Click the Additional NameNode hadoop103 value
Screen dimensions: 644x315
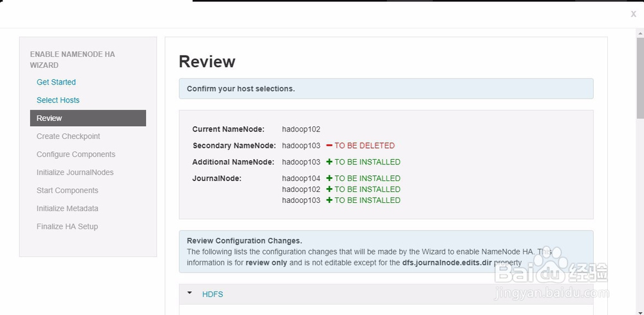(301, 162)
